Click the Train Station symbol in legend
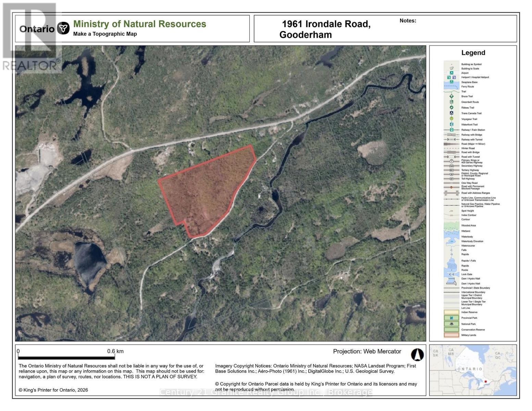Screen dimensions: 532x411 451,130
